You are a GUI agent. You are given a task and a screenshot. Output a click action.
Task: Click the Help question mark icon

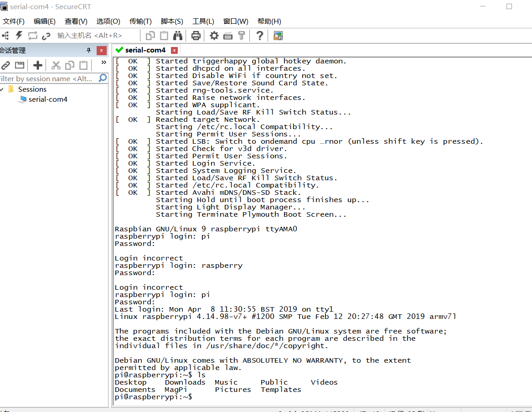[x=259, y=36]
